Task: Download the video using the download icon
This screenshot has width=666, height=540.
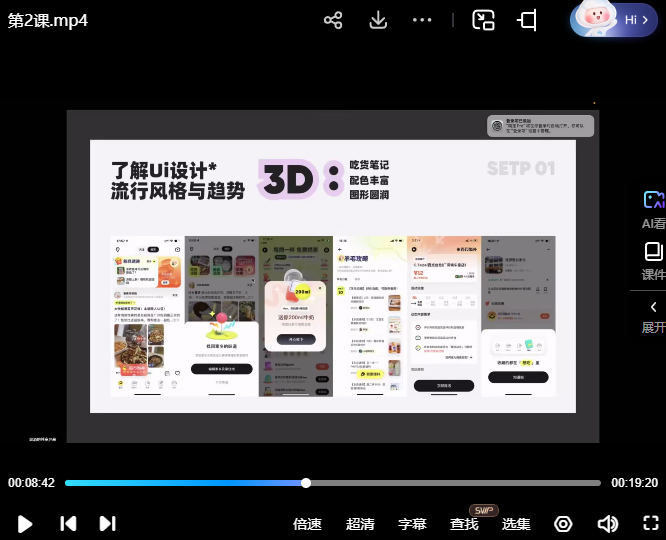Action: (378, 21)
